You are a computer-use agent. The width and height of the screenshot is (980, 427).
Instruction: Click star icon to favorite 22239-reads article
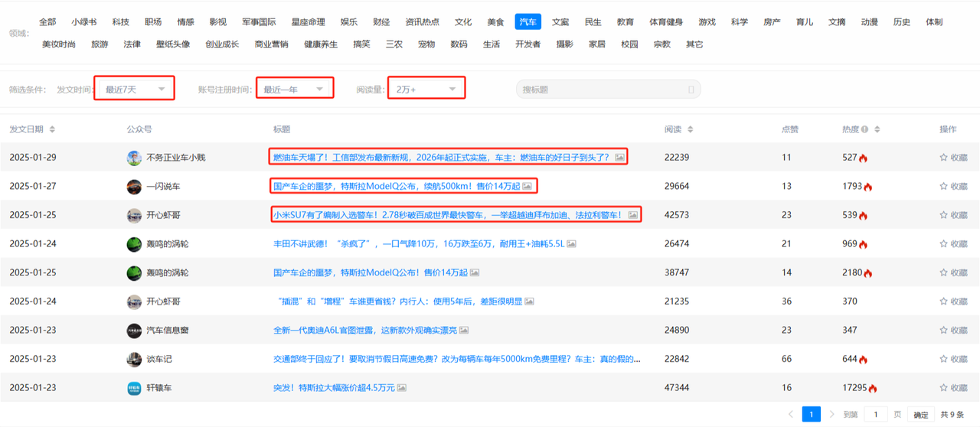[x=943, y=158]
